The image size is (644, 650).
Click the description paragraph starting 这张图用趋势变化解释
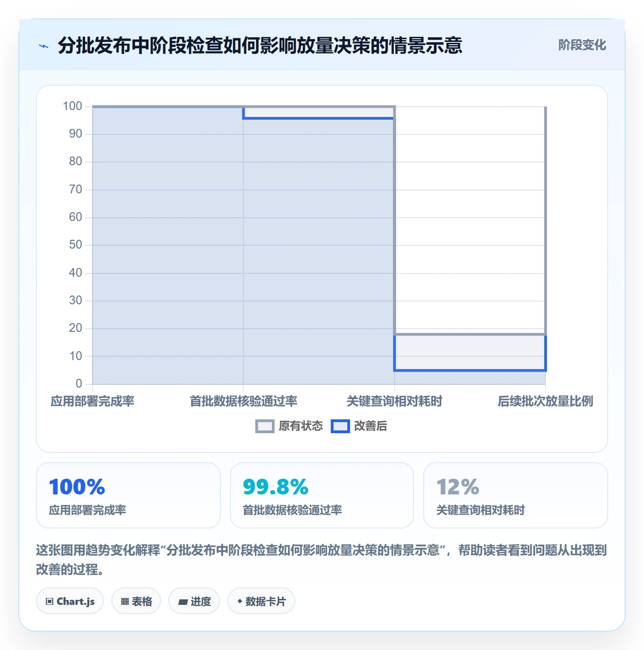pyautogui.click(x=322, y=560)
